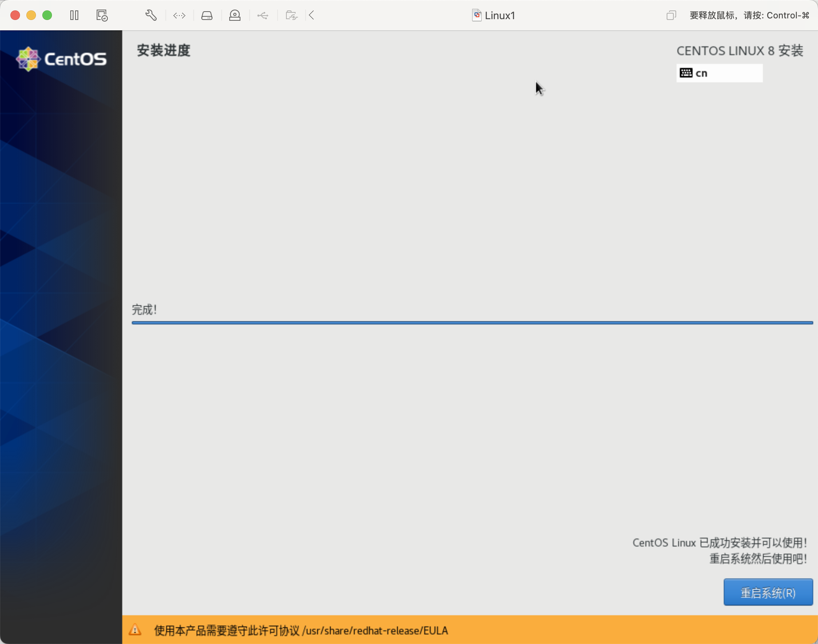
Task: Click the CentOS logo in sidebar
Action: pos(61,59)
